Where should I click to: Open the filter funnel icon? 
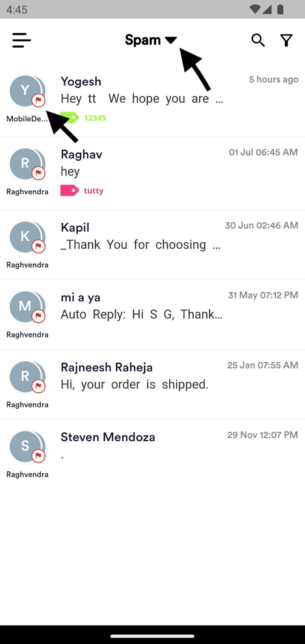coord(286,40)
